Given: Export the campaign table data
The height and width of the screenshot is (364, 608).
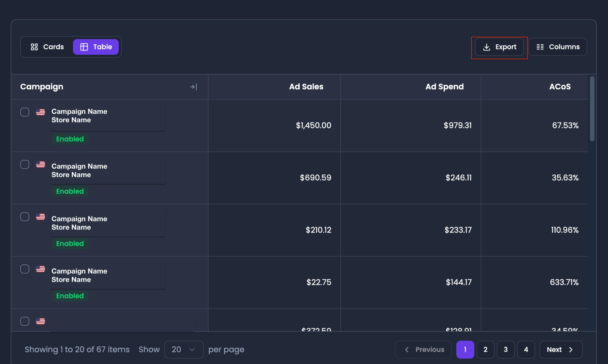Looking at the screenshot, I should pos(499,47).
